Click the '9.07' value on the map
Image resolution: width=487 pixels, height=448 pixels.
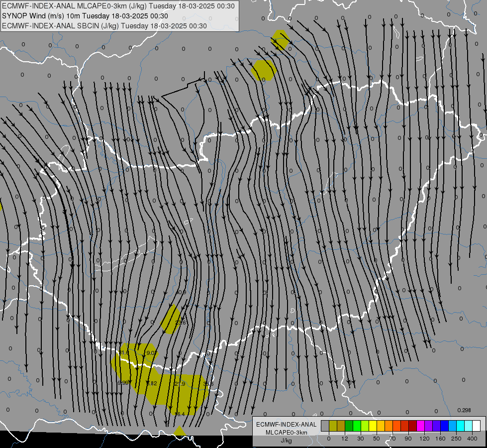pyautogui.click(x=152, y=353)
